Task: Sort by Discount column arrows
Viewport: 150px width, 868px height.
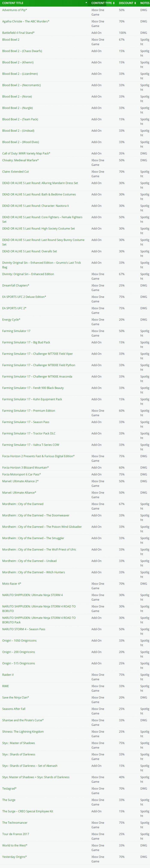Action: (135, 3)
